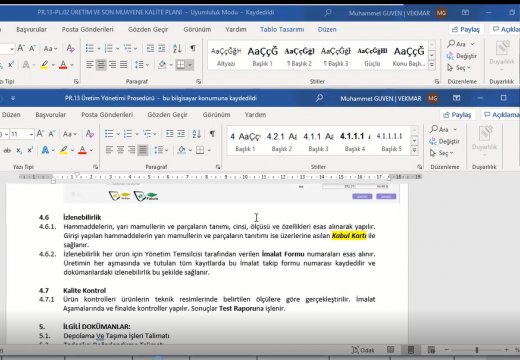Open Posta Gönderileri tab in PR.13 front window
The width and height of the screenshot is (520, 360).
(x=107, y=115)
